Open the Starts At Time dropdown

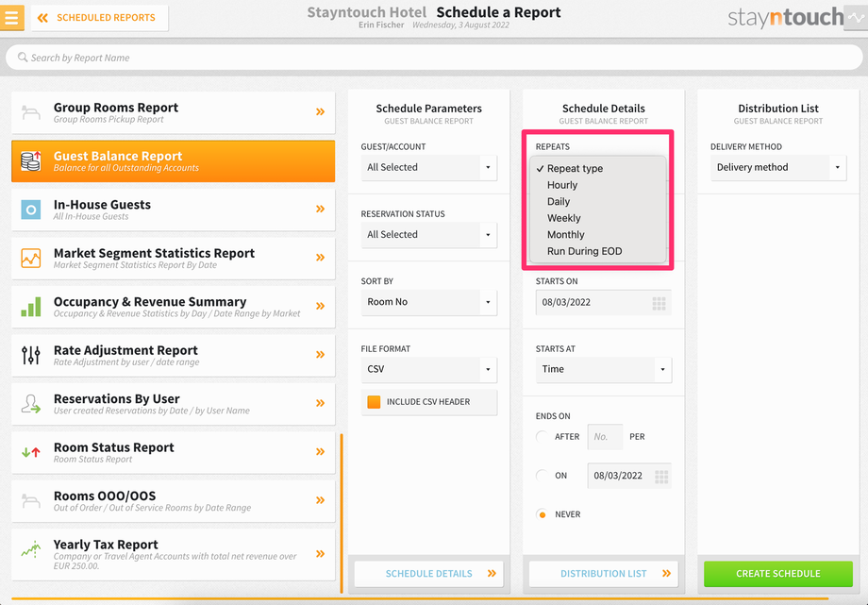click(x=604, y=370)
